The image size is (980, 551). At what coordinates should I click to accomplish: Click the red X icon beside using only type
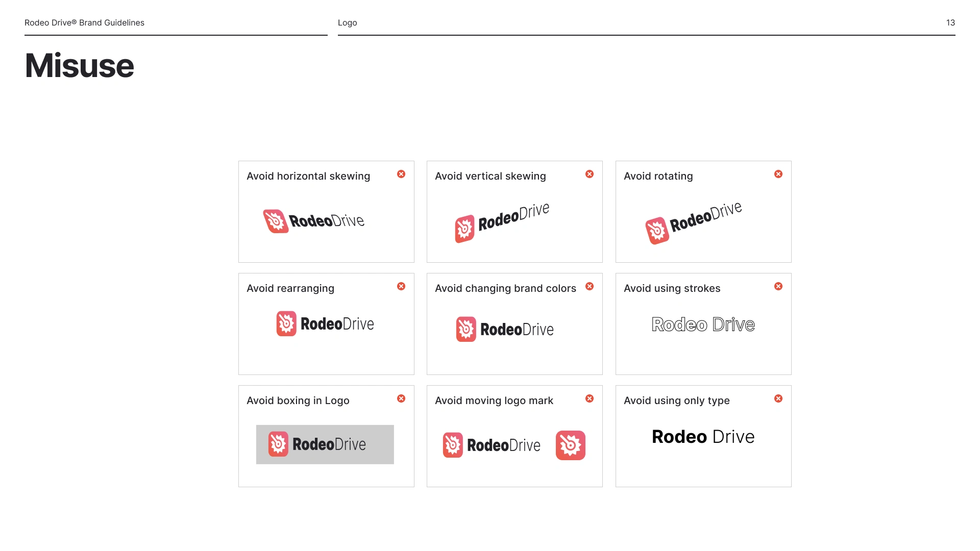tap(778, 399)
